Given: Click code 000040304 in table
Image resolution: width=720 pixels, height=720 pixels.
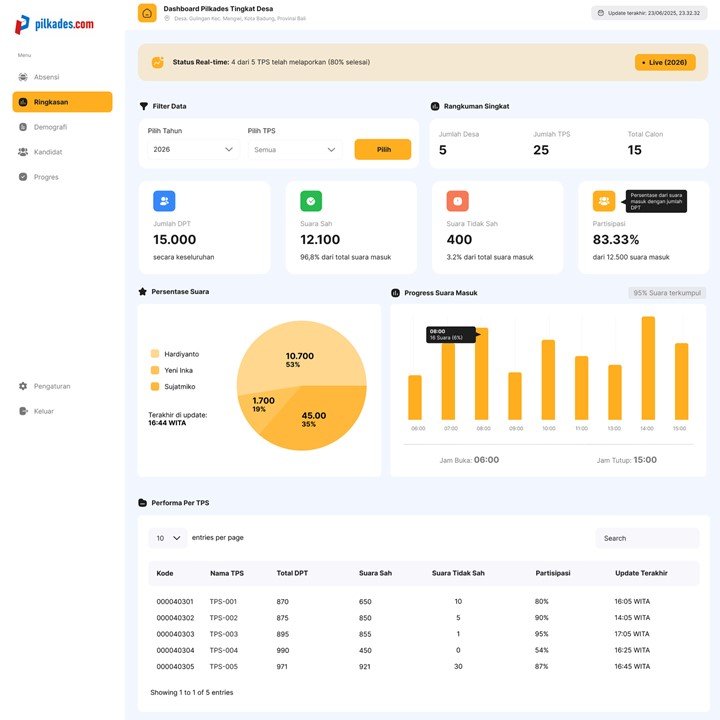Looking at the screenshot, I should tap(175, 650).
